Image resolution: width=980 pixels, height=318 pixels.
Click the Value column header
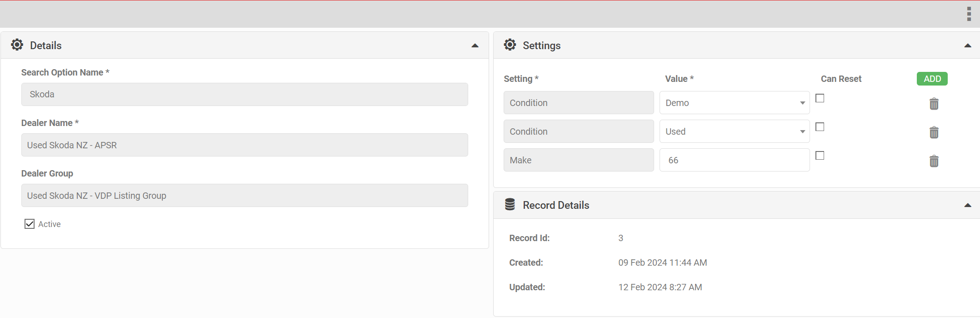tap(679, 79)
